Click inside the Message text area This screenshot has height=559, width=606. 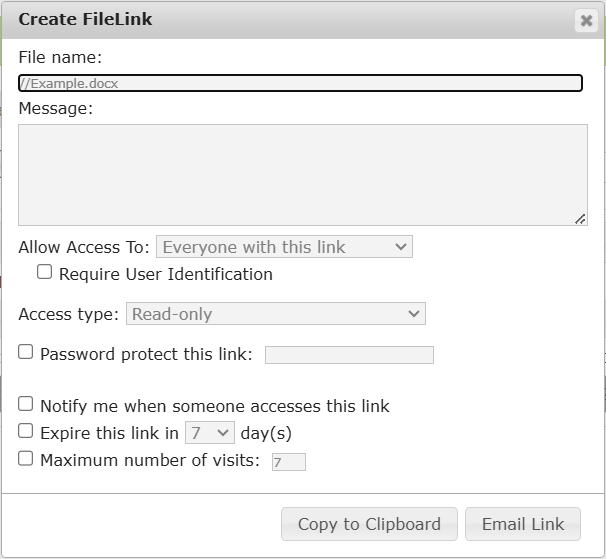click(302, 175)
